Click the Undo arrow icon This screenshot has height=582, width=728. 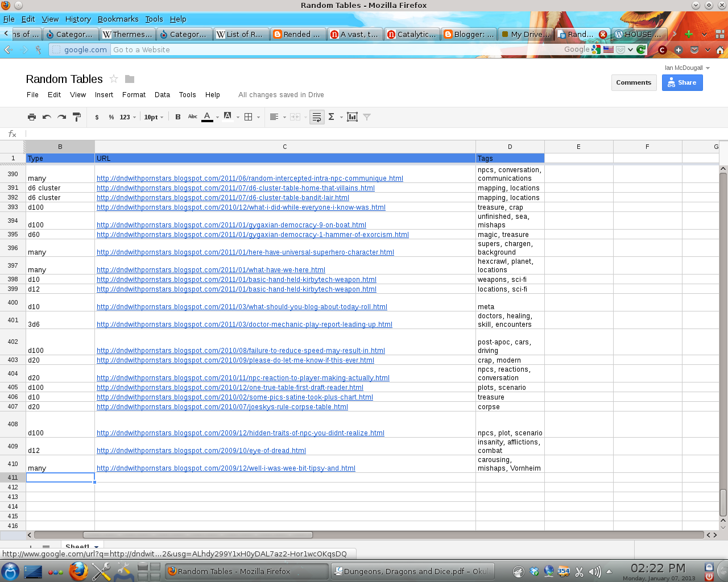[47, 117]
